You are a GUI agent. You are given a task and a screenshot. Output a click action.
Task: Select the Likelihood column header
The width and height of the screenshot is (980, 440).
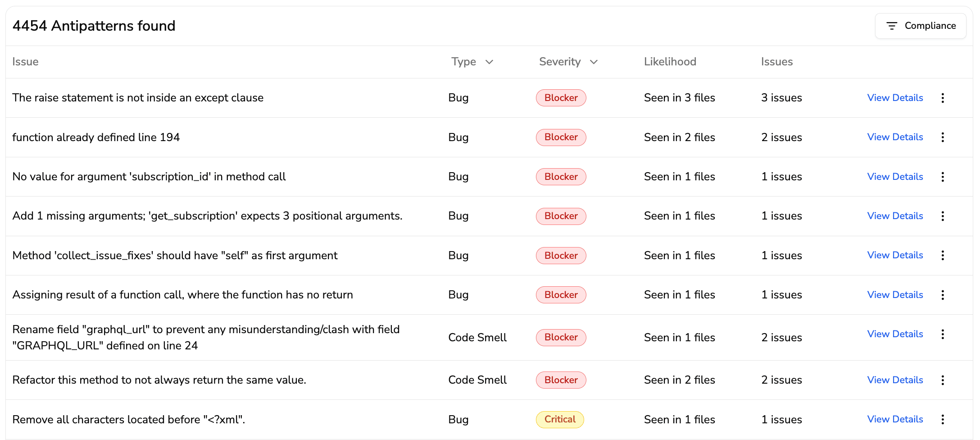[x=670, y=62]
